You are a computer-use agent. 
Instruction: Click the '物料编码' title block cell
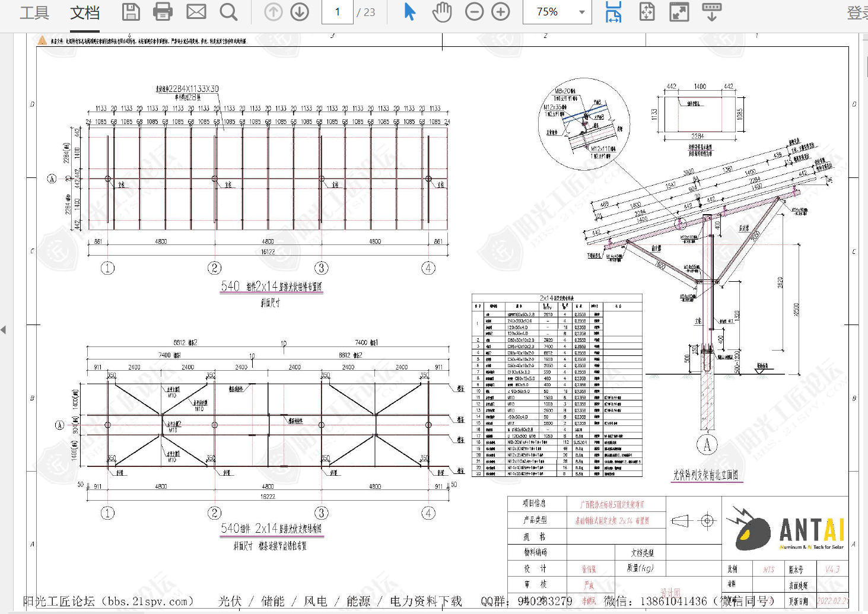(x=535, y=552)
